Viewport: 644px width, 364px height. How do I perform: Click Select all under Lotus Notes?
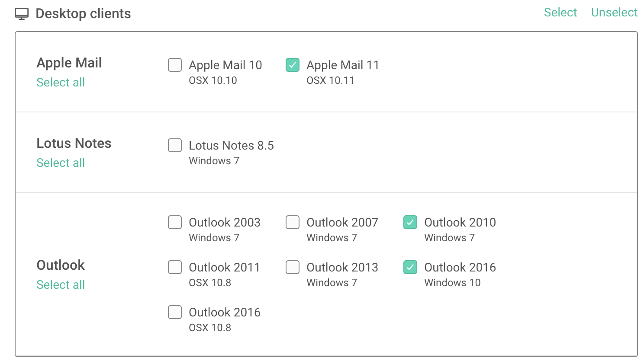(61, 163)
